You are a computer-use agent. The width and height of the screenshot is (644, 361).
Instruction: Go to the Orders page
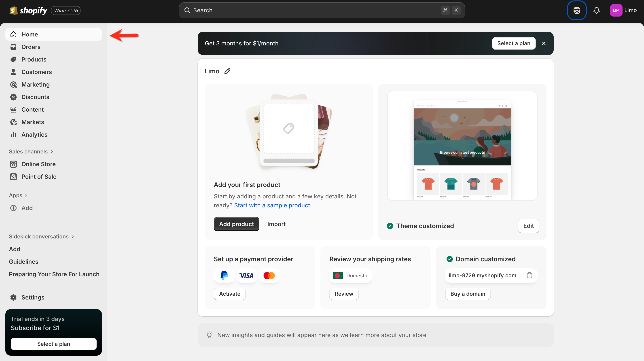31,47
